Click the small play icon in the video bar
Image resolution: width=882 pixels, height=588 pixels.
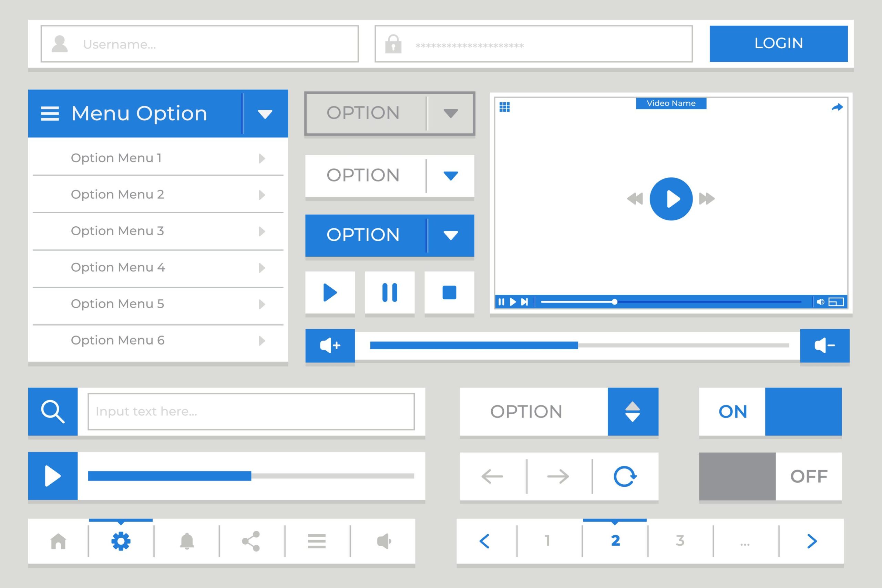point(513,302)
